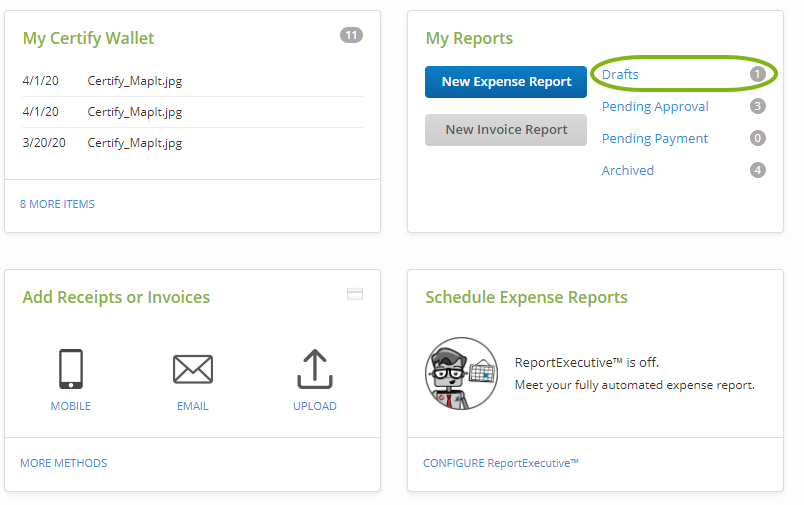Screen dimensions: 804x505
Task: Click the Wallet count badge showing 11
Action: pos(351,35)
